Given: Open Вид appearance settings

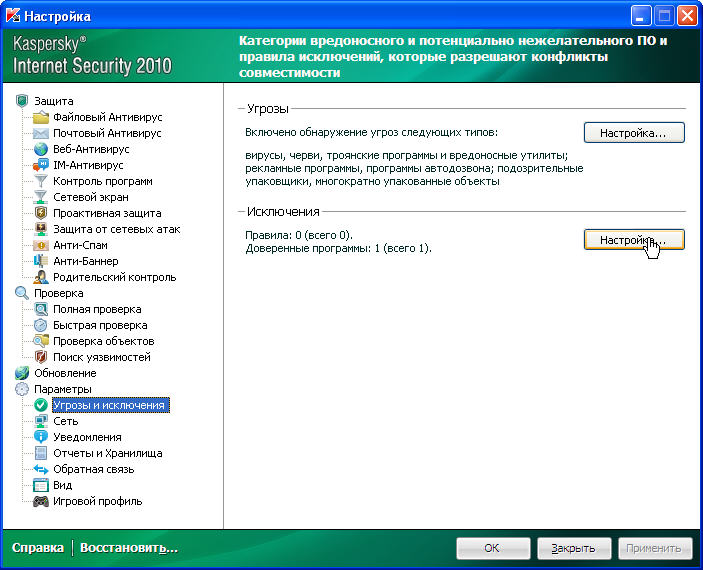Looking at the screenshot, I should point(62,485).
